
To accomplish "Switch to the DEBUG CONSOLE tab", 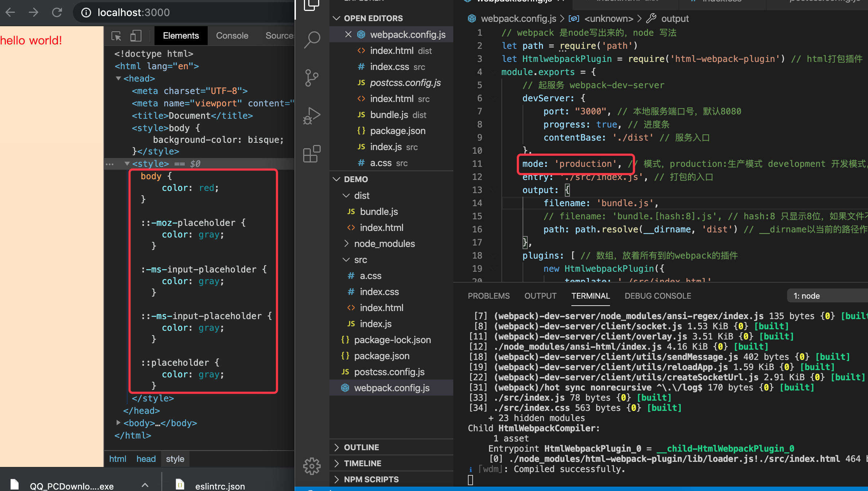I will (658, 296).
